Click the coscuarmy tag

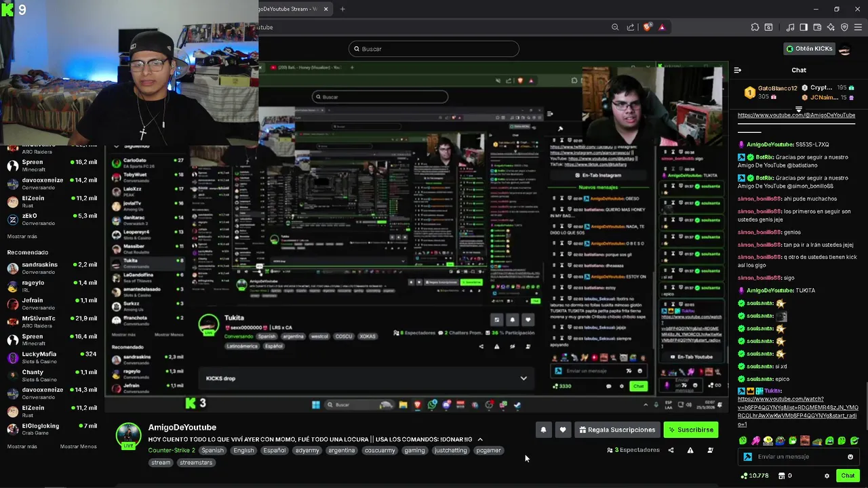(380, 451)
